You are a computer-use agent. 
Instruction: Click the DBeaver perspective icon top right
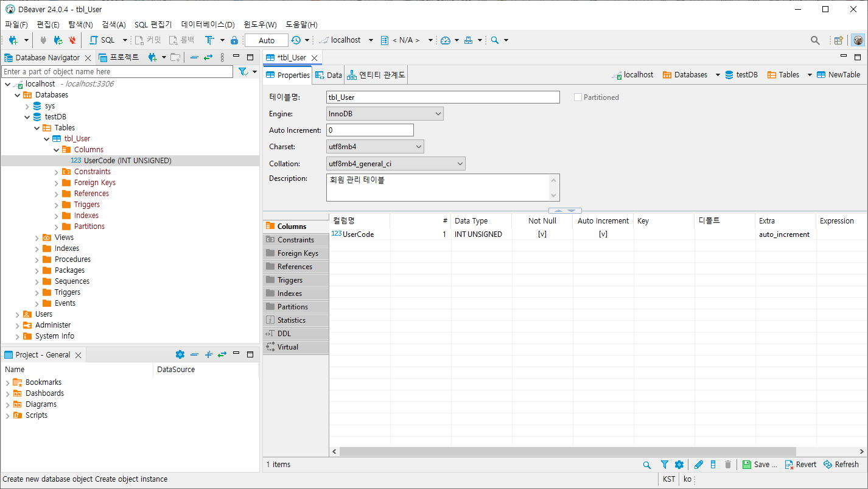pos(858,40)
